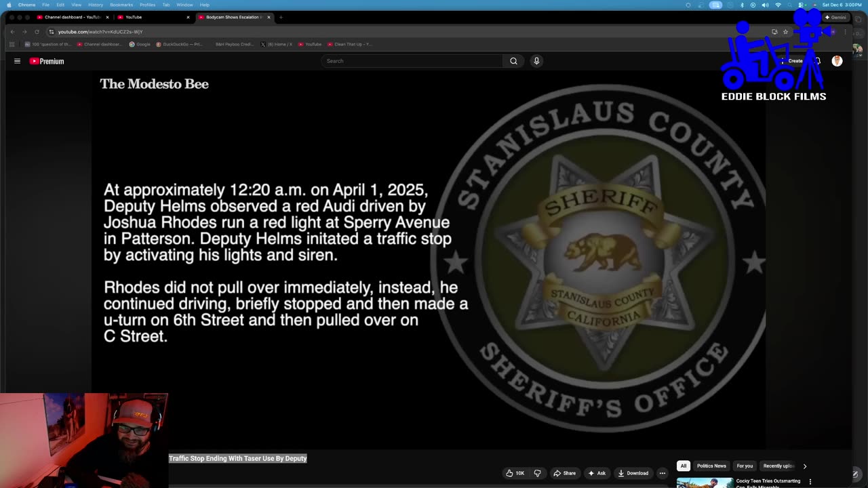This screenshot has height=488, width=868.
Task: Open the Apps grid in bookmarks bar
Action: pos(12,44)
